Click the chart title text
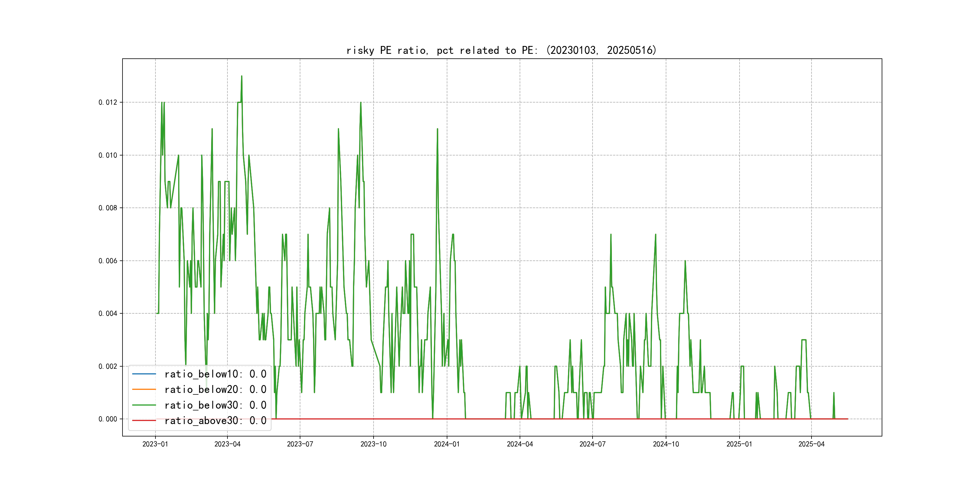The height and width of the screenshot is (490, 980). 501,50
